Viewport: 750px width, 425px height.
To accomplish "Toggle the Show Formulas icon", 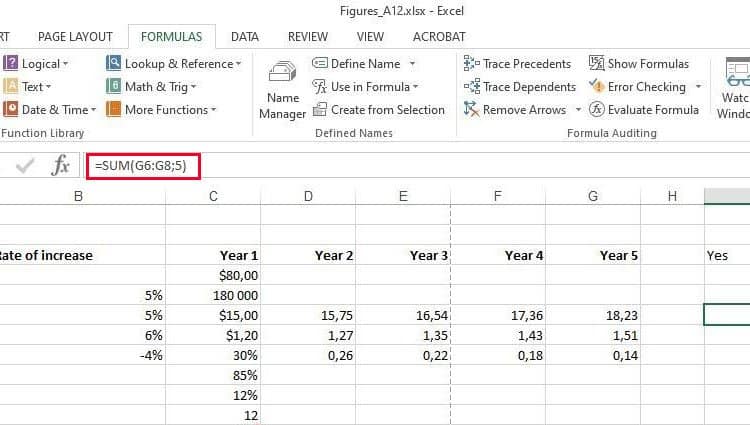I will coord(596,63).
